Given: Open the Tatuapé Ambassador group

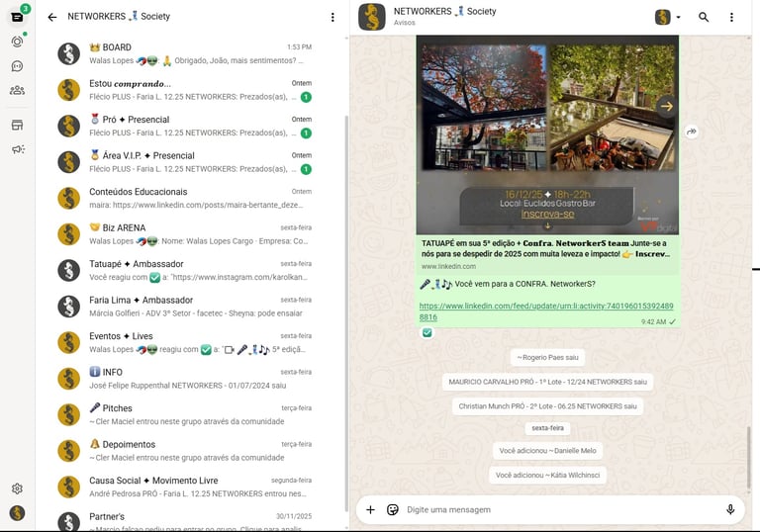Looking at the screenshot, I should click(x=190, y=270).
